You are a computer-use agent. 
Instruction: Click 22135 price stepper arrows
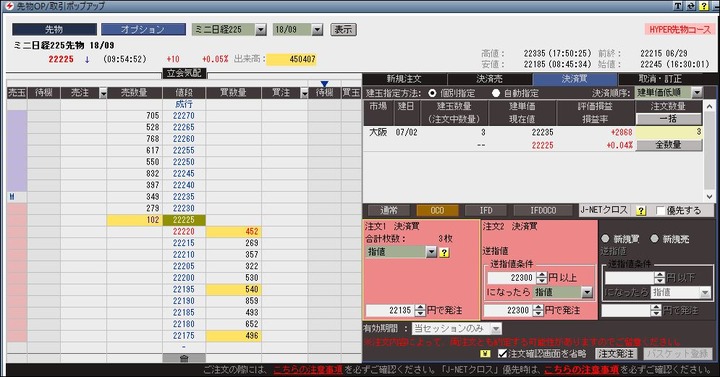[420, 311]
